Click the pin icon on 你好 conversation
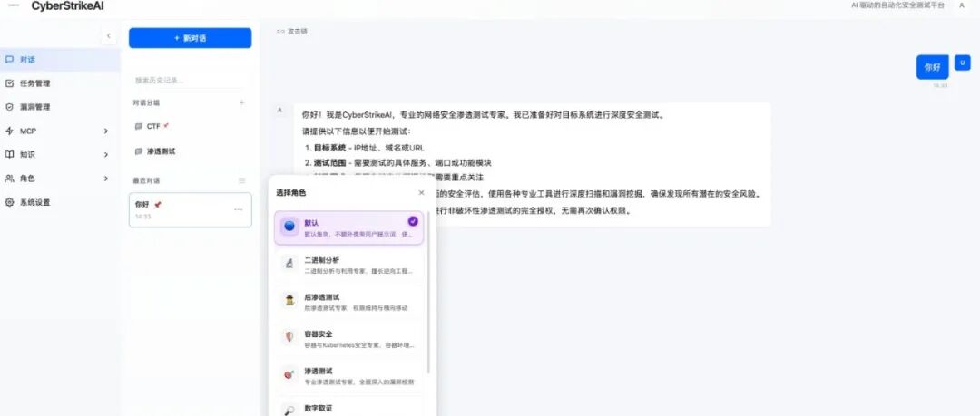Screen dimensions: 980x416 (x=158, y=204)
